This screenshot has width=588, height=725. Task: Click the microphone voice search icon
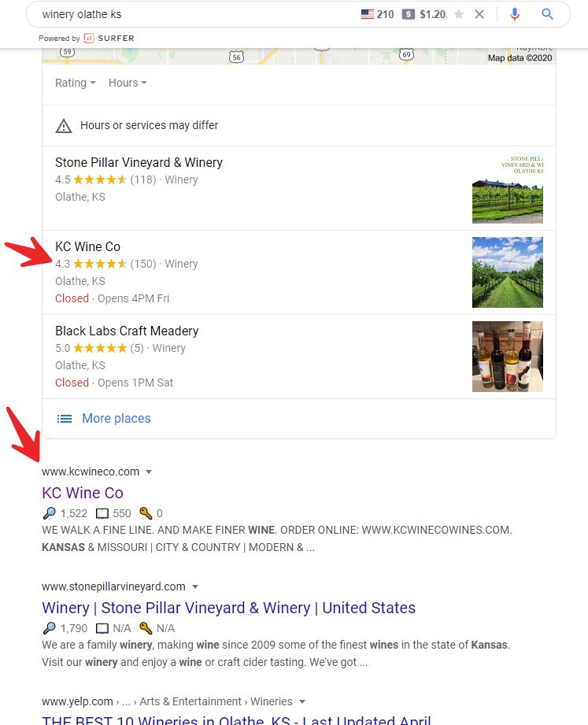click(515, 14)
